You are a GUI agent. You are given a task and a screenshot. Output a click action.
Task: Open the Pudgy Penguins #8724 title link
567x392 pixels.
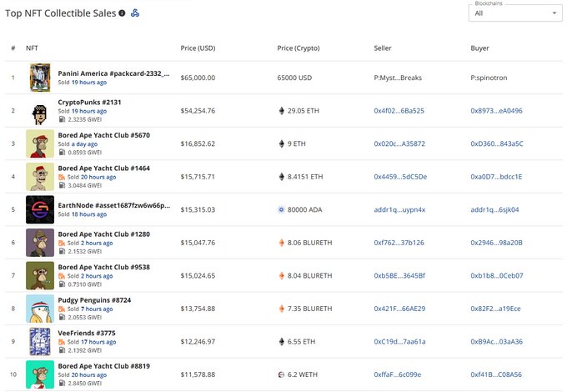pos(94,299)
